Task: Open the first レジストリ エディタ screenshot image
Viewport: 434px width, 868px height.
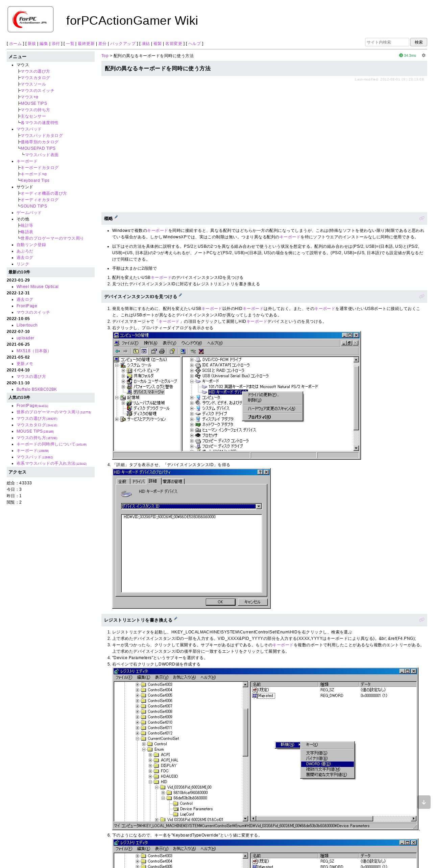Action: click(266, 749)
